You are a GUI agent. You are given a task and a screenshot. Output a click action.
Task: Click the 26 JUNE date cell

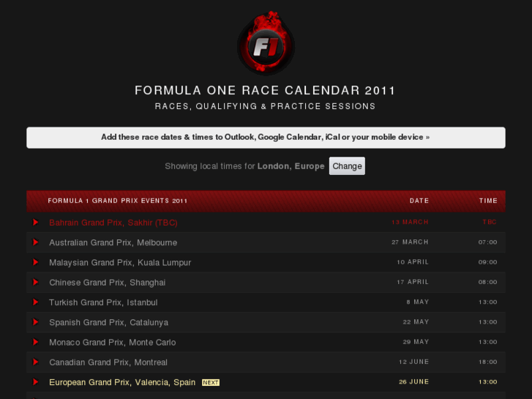(413, 381)
